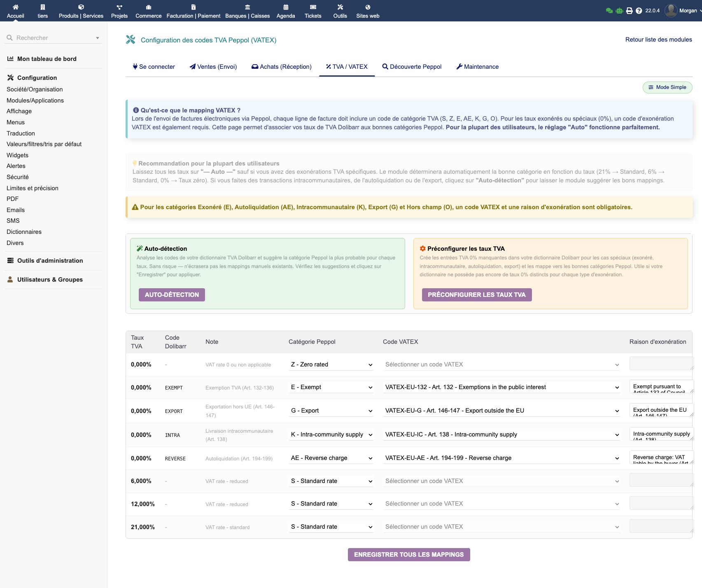Open the Sites web globe icon

click(x=368, y=7)
